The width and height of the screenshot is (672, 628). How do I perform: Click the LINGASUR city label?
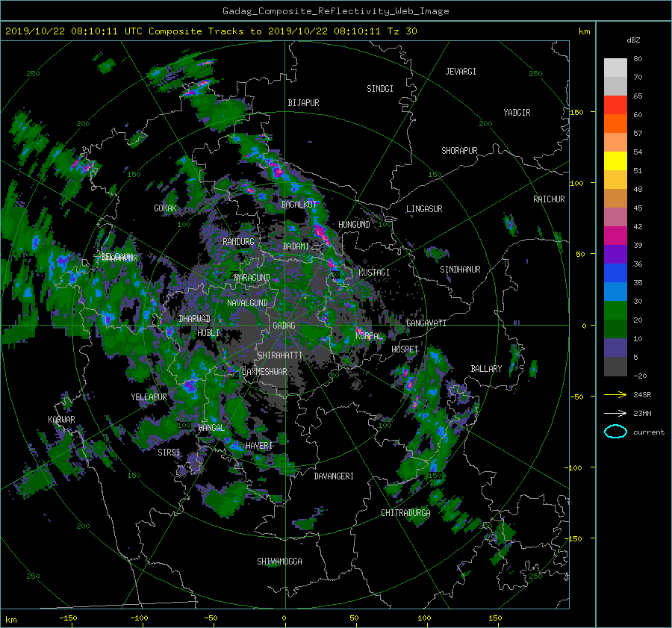(x=424, y=209)
